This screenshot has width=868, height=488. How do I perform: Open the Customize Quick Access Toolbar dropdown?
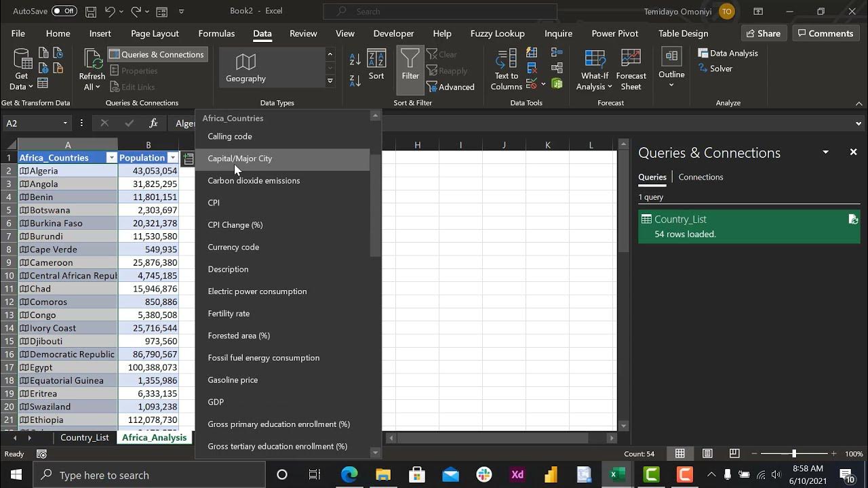181,12
